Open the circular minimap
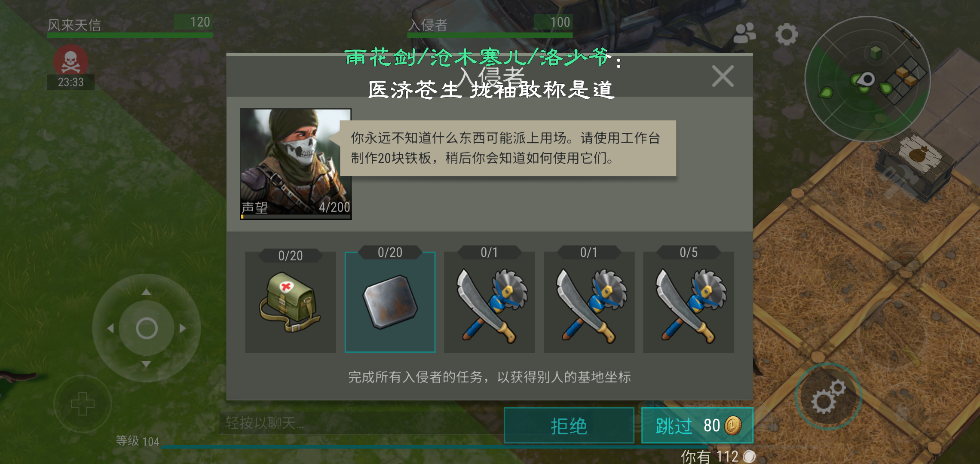 click(x=867, y=79)
